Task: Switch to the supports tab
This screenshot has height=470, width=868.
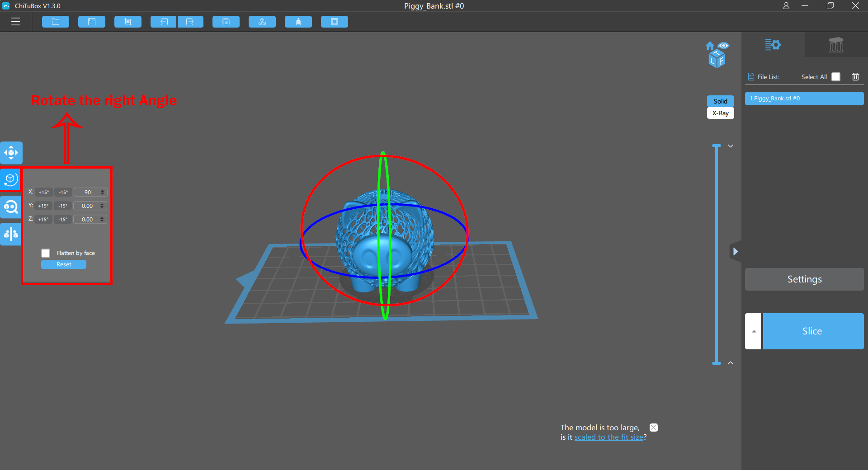Action: coord(836,45)
